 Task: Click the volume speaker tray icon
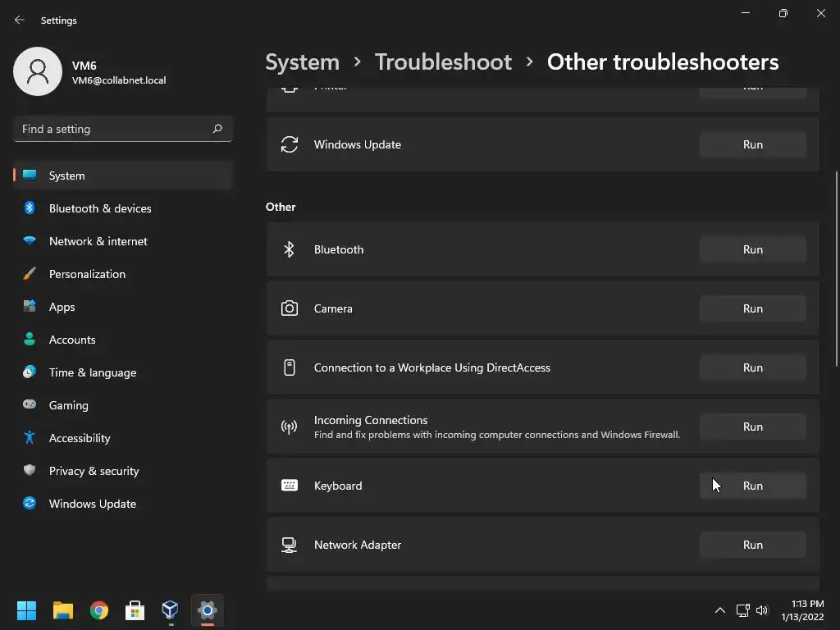click(x=761, y=610)
